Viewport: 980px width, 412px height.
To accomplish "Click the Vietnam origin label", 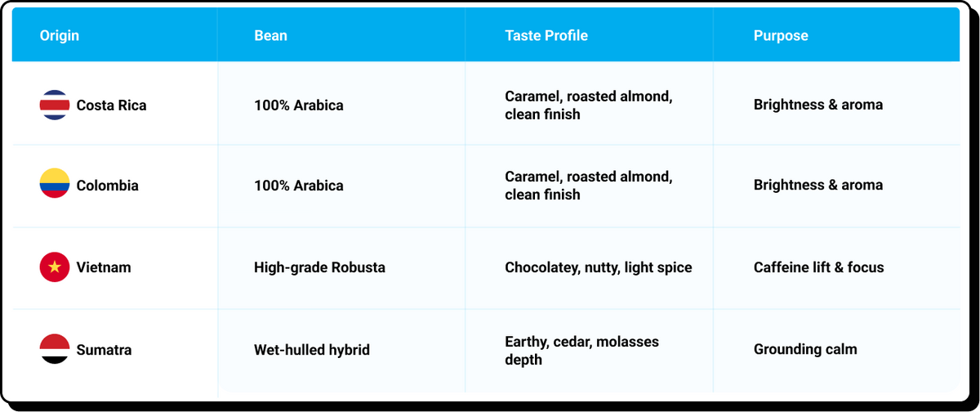I will pos(104,267).
